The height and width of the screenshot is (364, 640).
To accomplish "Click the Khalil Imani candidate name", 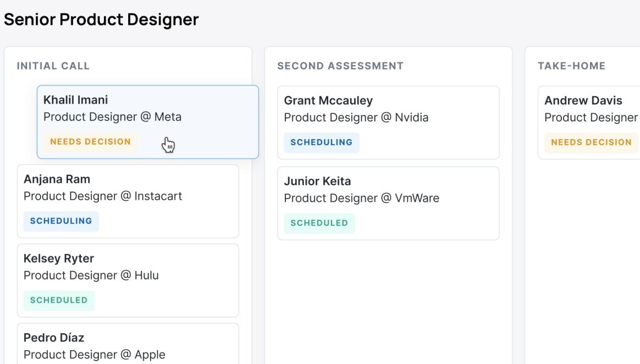I will [75, 100].
